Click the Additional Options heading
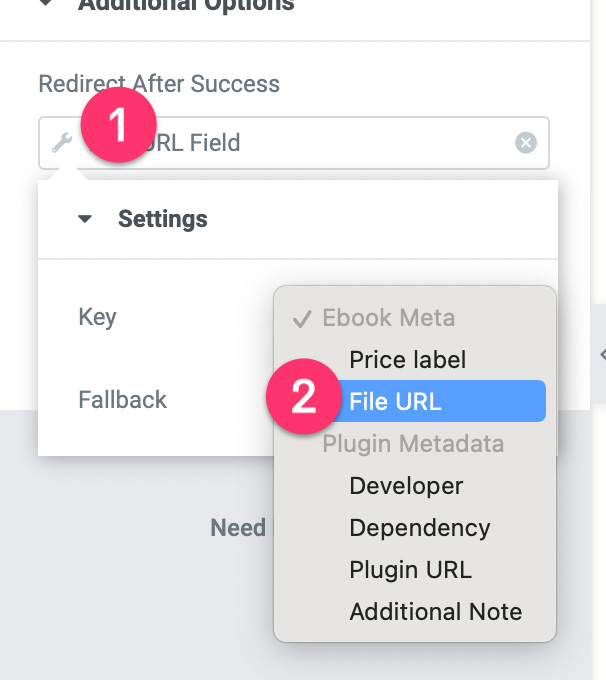606x680 pixels. pyautogui.click(x=186, y=5)
